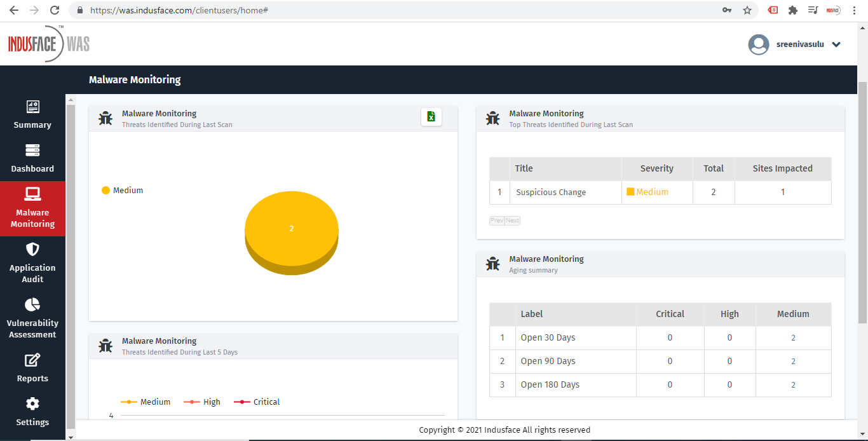
Task: Toggle the High series in line chart legend
Action: 202,402
